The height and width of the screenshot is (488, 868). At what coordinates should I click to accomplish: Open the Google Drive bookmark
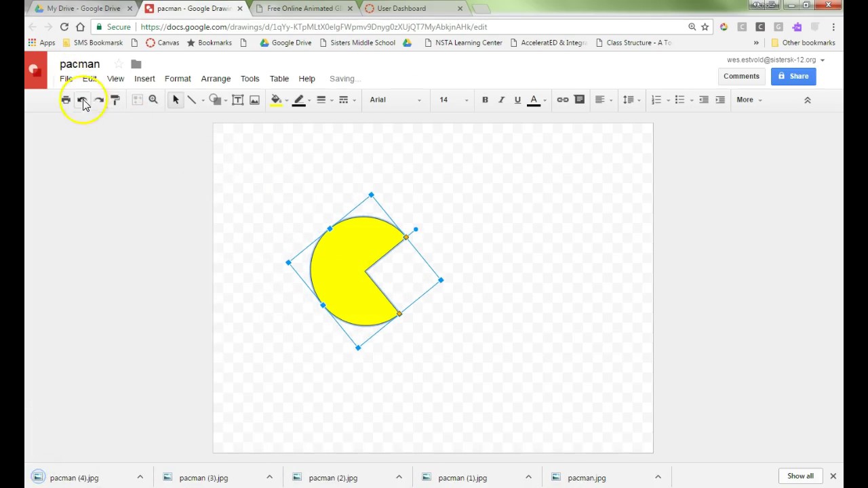tap(285, 43)
